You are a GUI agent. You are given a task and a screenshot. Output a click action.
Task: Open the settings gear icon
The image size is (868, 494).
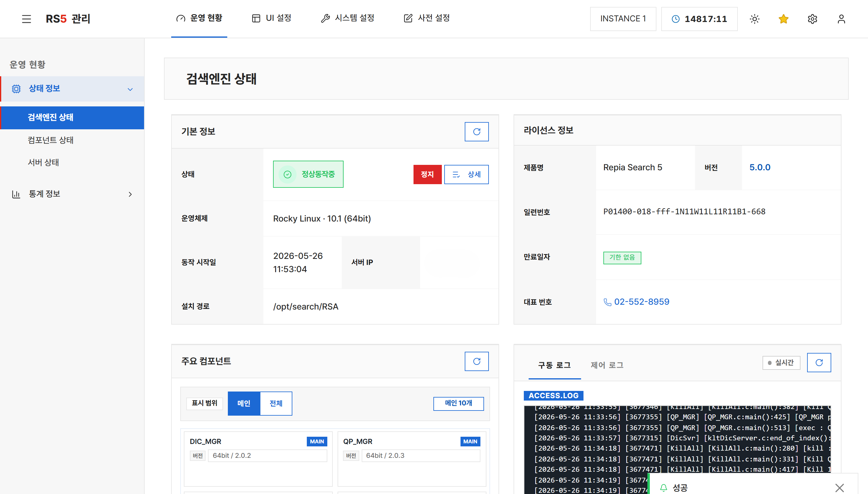[x=812, y=19]
